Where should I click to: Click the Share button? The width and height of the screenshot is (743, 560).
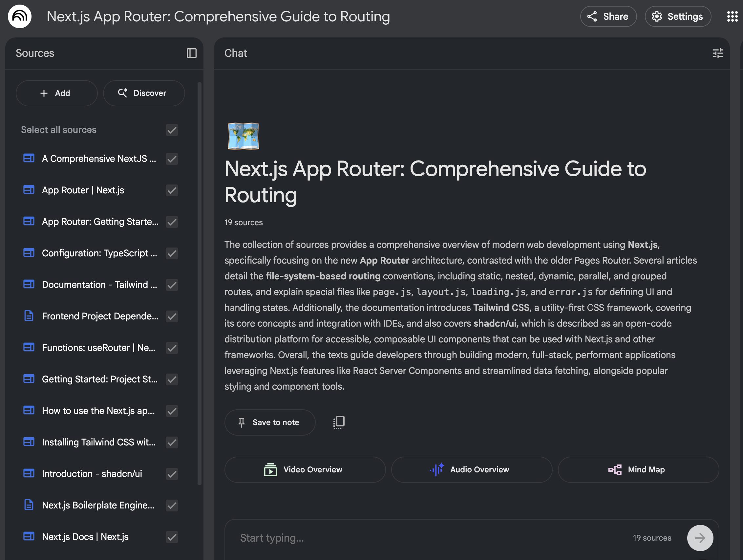pyautogui.click(x=608, y=16)
